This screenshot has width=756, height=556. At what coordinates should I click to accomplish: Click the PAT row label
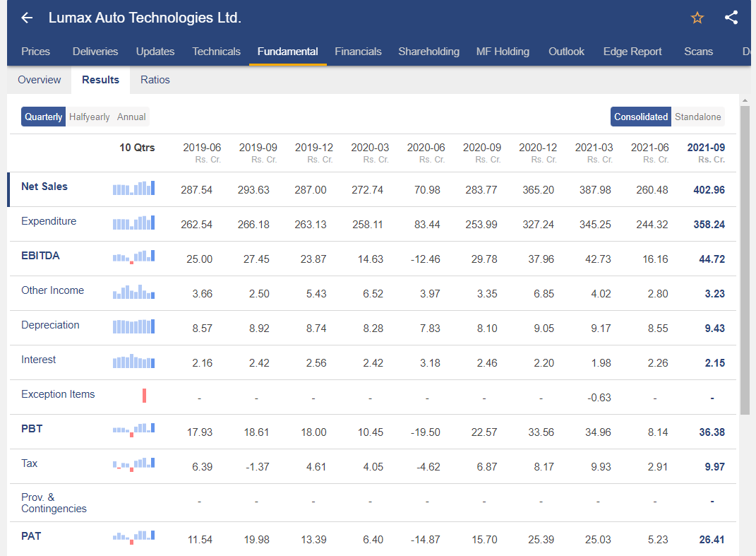tap(31, 536)
